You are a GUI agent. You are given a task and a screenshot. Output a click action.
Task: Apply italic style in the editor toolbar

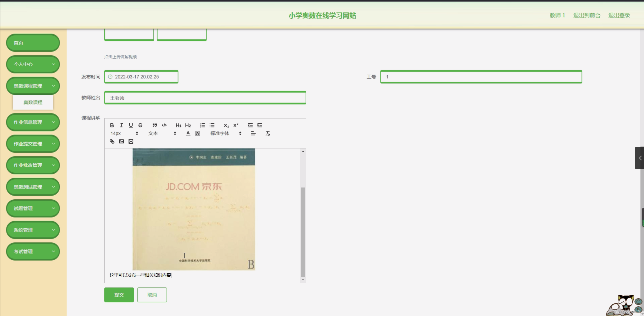pyautogui.click(x=121, y=125)
